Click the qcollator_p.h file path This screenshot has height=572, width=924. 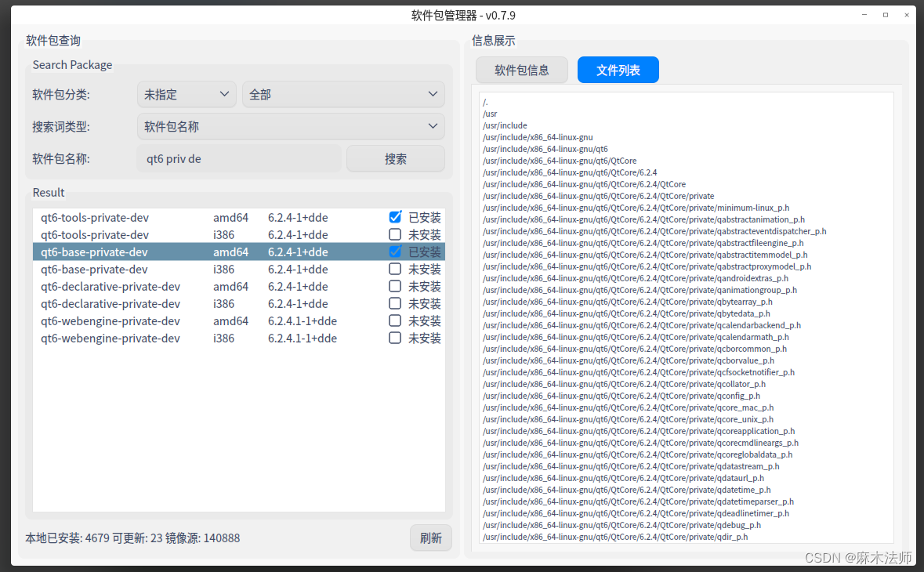coord(624,384)
